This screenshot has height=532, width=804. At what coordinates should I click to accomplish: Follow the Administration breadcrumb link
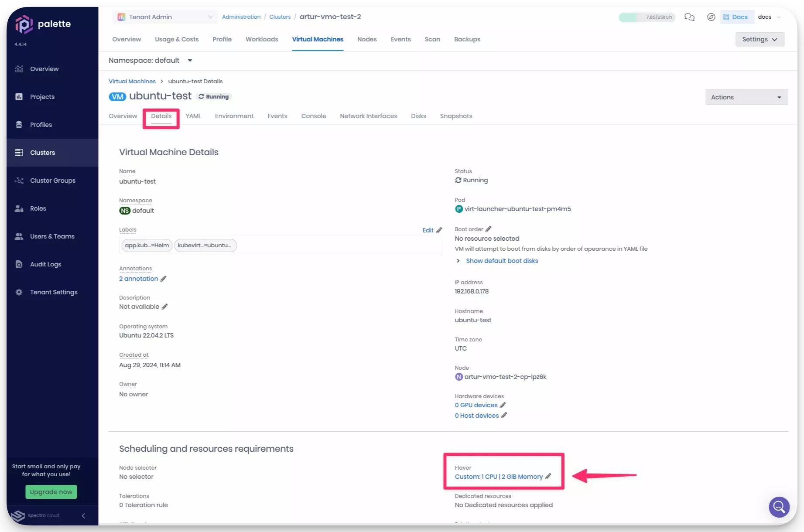click(x=241, y=17)
